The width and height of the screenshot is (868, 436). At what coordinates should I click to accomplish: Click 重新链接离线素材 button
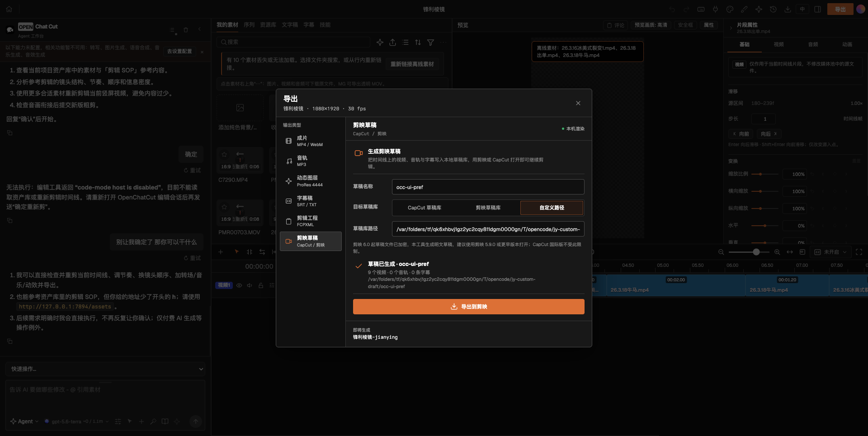coord(412,64)
